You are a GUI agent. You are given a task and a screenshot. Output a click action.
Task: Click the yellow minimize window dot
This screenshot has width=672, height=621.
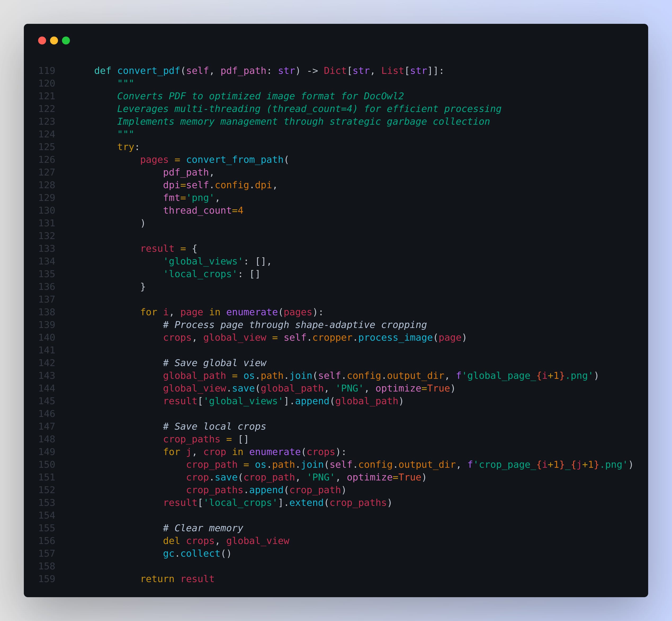click(54, 41)
